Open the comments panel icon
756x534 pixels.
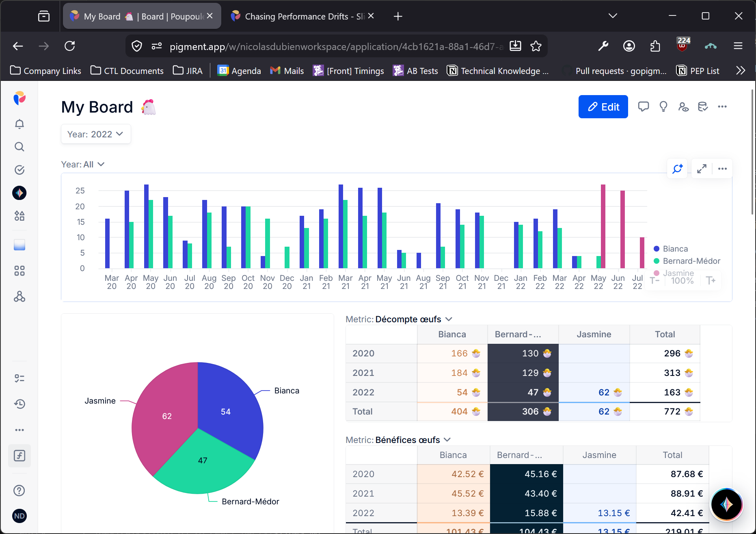tap(643, 107)
